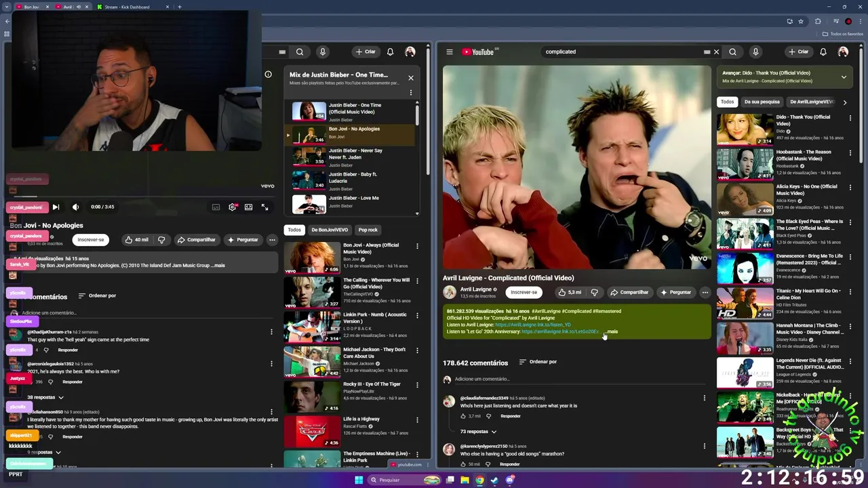Open the avrillavigne.lnk.to/listen_YD link

533,325
